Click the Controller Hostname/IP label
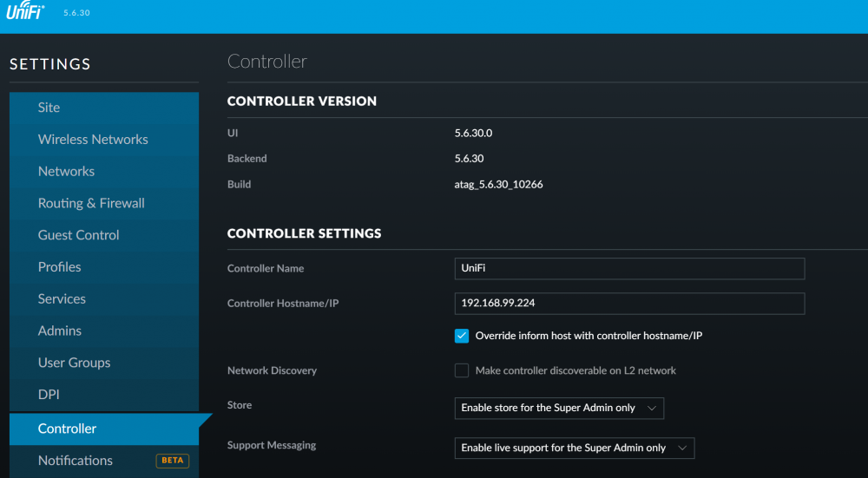This screenshot has width=868, height=478. (x=283, y=304)
